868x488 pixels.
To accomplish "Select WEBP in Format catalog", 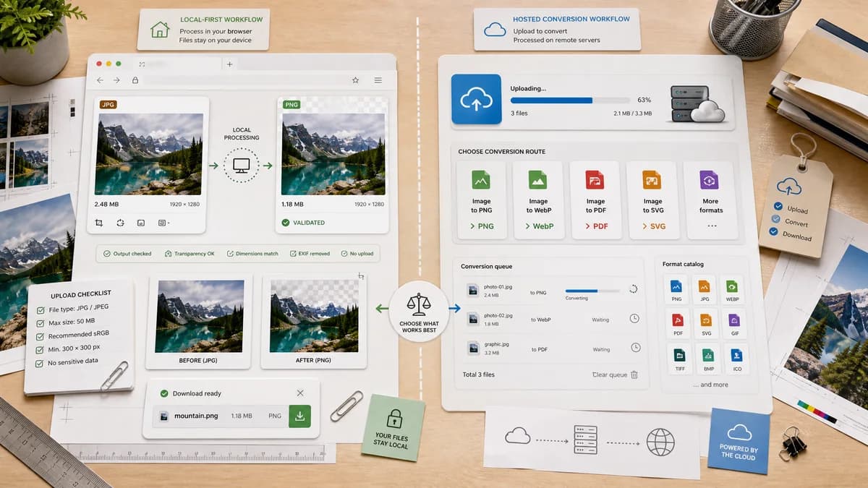I will 733,290.
